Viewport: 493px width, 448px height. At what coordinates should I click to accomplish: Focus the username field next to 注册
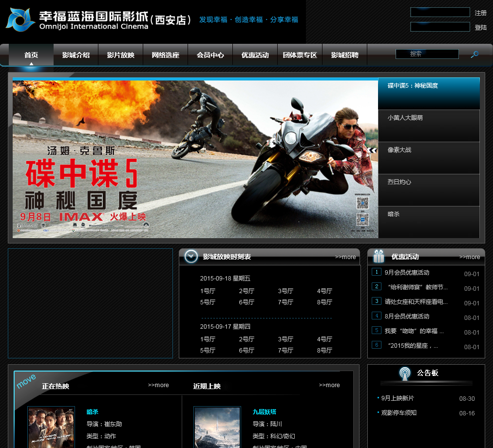click(440, 12)
